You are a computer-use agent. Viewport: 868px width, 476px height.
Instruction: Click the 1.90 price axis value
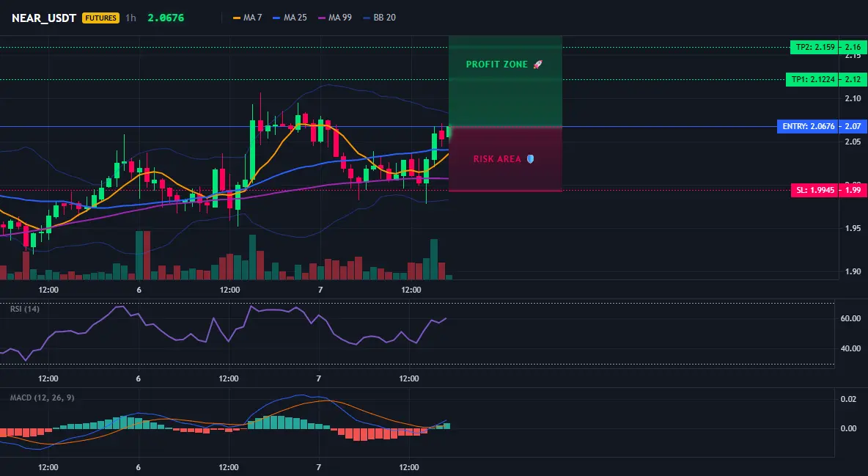click(853, 271)
